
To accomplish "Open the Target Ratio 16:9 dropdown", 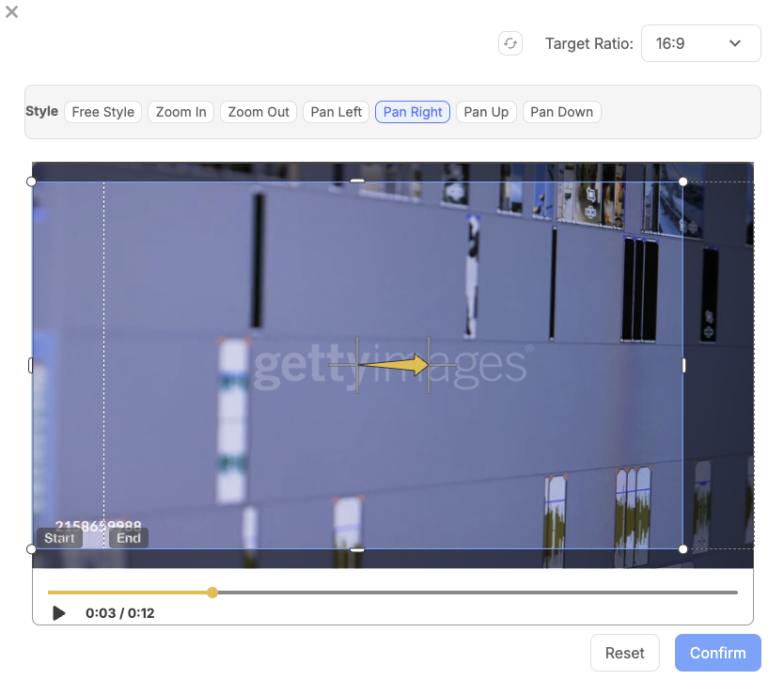I will (700, 43).
